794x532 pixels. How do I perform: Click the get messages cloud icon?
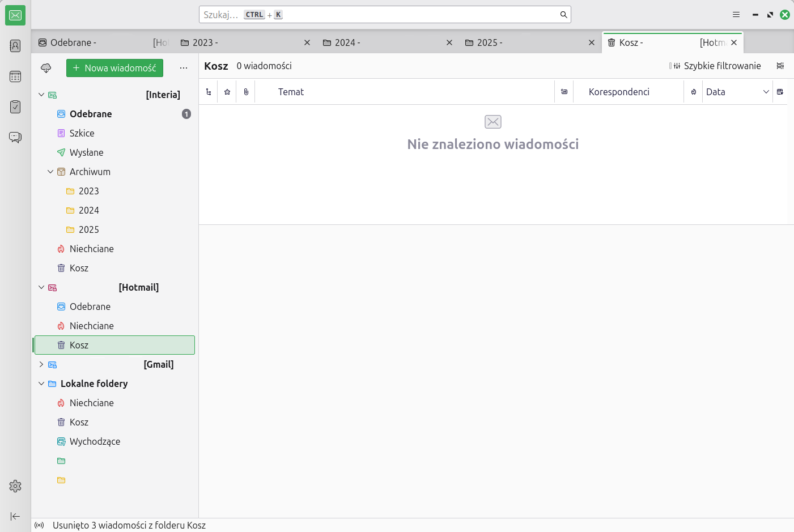point(46,68)
